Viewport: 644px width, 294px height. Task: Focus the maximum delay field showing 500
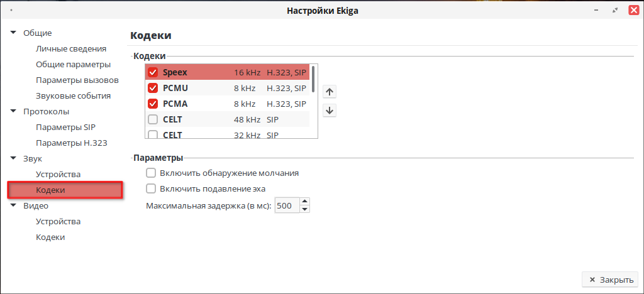(x=287, y=205)
